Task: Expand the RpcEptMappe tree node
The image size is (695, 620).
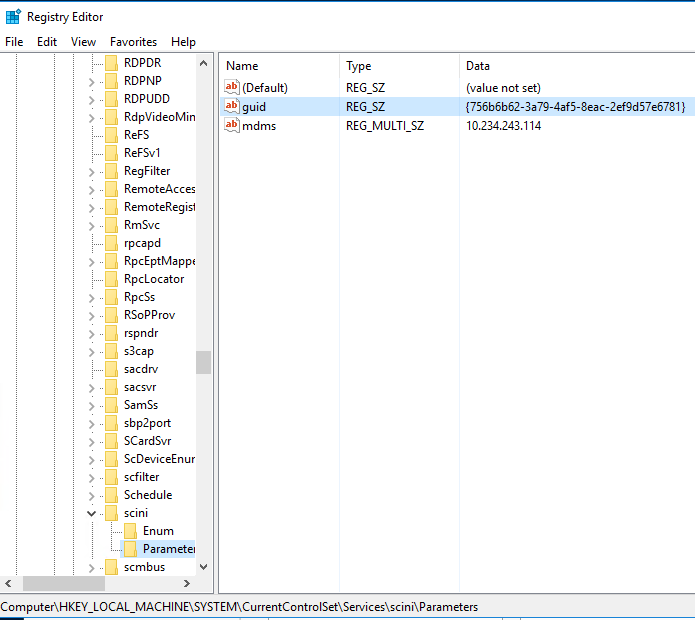Action: click(x=91, y=262)
